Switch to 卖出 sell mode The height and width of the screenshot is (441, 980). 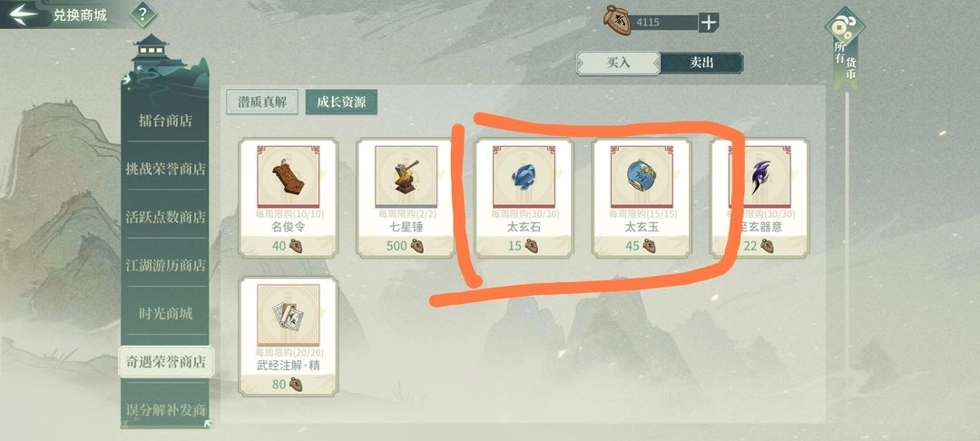tap(701, 64)
